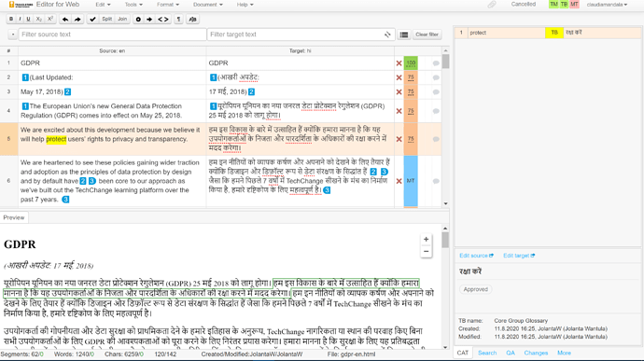Image resolution: width=644 pixels, height=361 pixels.
Task: Toggle the TM resource indicator
Action: (x=553, y=4)
